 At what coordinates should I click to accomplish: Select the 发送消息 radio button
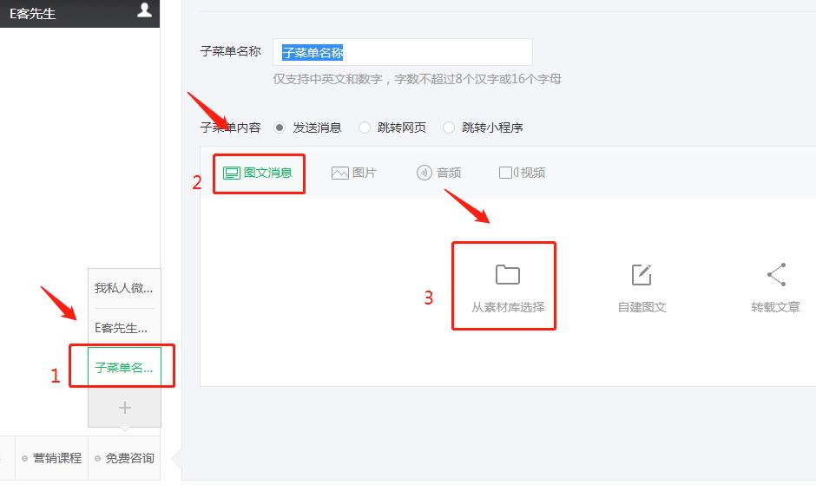tap(280, 127)
